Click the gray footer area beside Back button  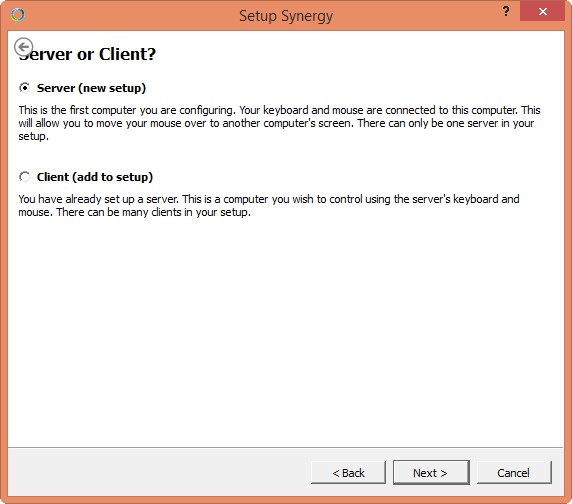click(157, 472)
